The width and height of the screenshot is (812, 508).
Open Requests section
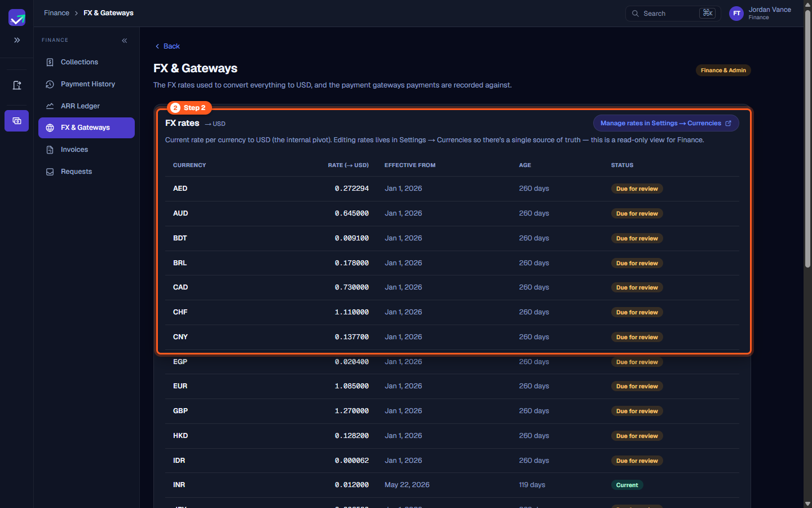86,172
